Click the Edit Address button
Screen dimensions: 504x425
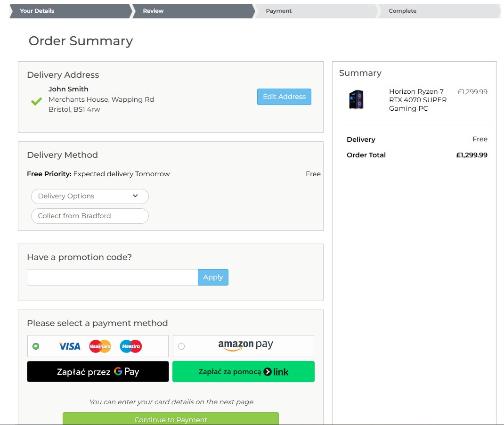tap(284, 97)
